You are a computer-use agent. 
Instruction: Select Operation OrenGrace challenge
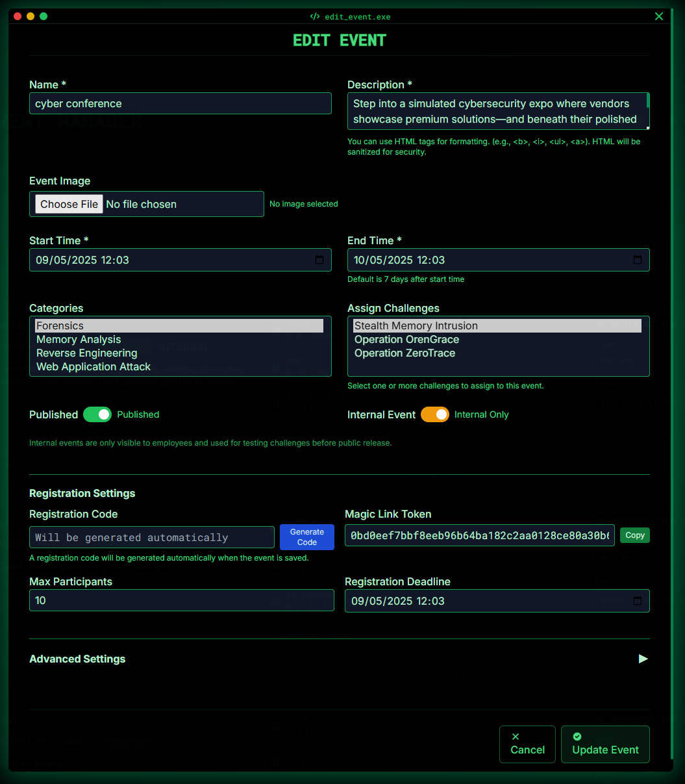click(497, 339)
